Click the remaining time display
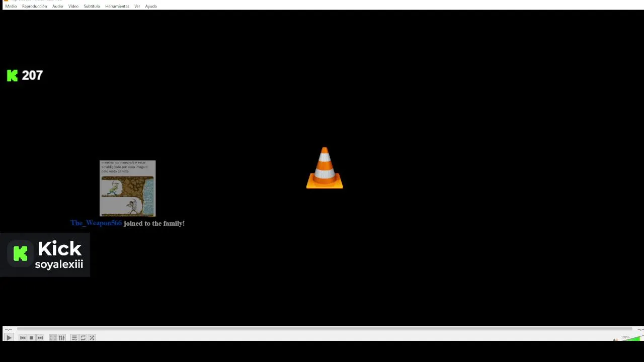The width and height of the screenshot is (644, 362). click(x=640, y=329)
